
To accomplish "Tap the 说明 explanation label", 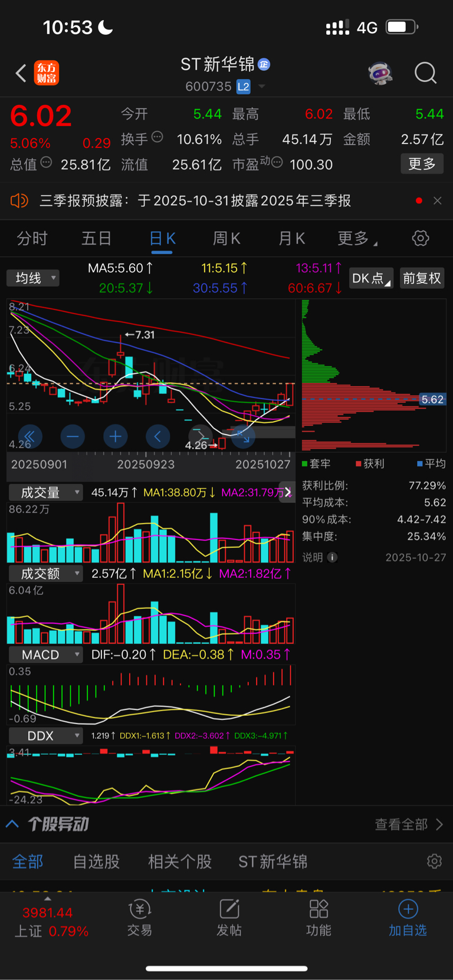I will (x=313, y=557).
